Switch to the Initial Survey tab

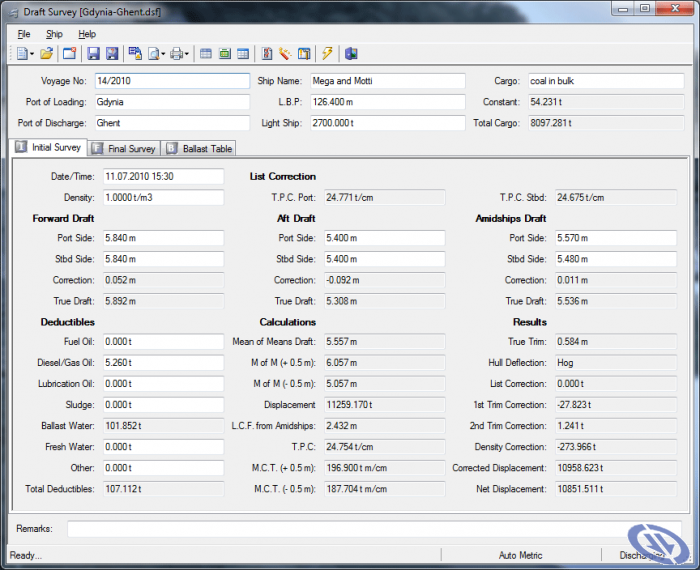pyautogui.click(x=48, y=147)
